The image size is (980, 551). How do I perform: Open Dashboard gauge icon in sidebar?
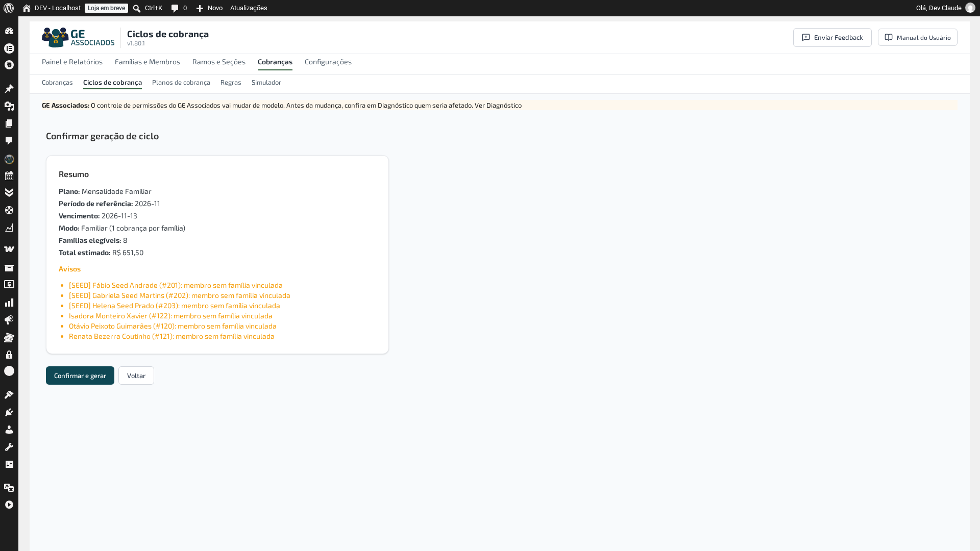(9, 31)
